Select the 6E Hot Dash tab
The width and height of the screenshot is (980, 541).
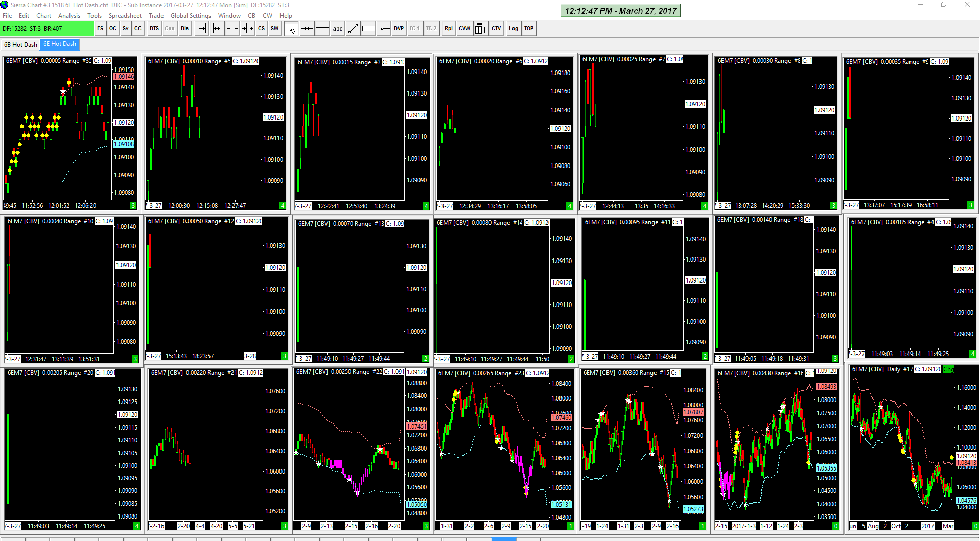(60, 44)
